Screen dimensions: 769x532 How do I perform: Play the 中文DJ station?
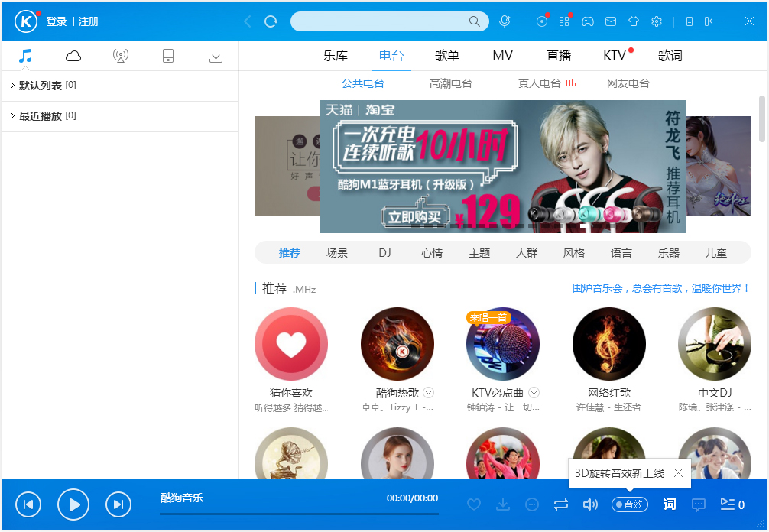(x=715, y=344)
